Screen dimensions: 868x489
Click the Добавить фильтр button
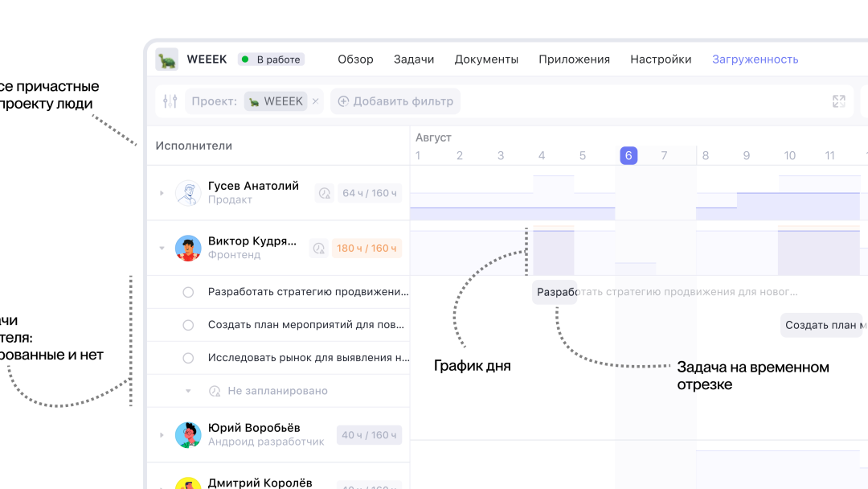(395, 101)
